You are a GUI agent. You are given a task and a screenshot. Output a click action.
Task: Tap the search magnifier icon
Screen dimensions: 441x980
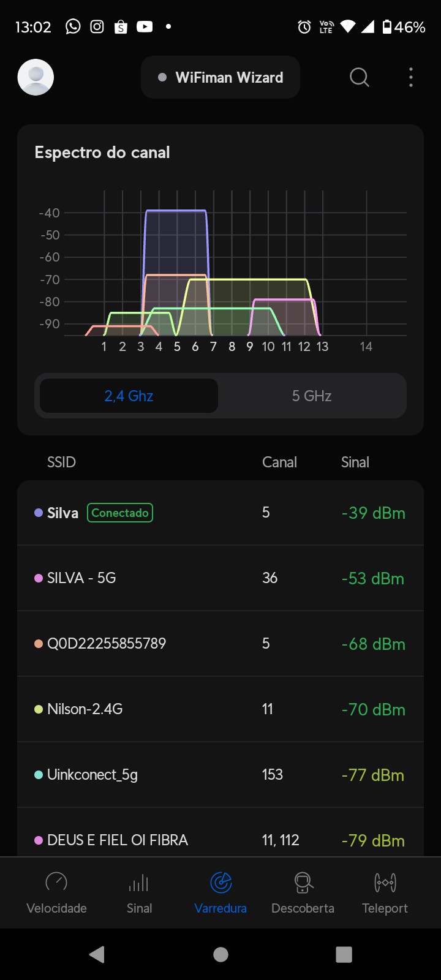(359, 77)
